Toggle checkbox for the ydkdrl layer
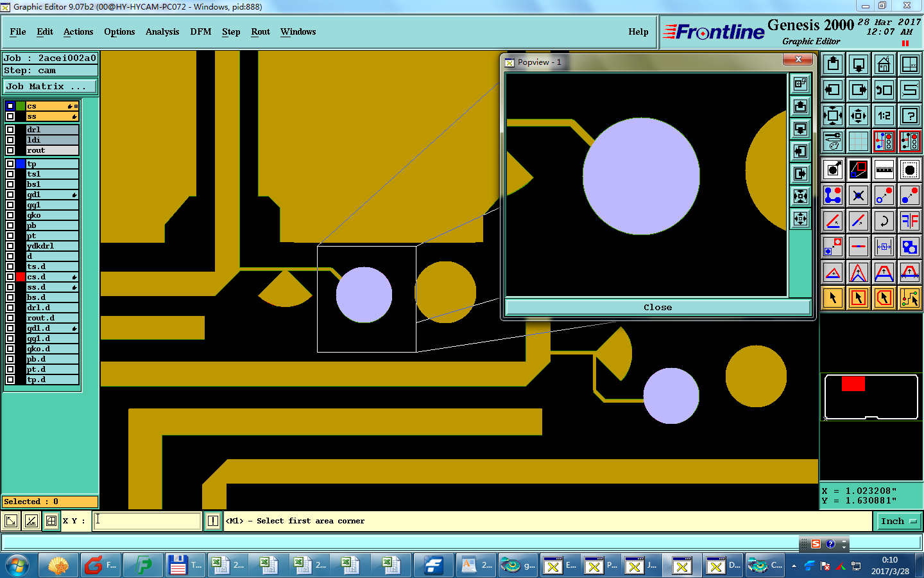Viewport: 924px width, 578px height. [10, 246]
